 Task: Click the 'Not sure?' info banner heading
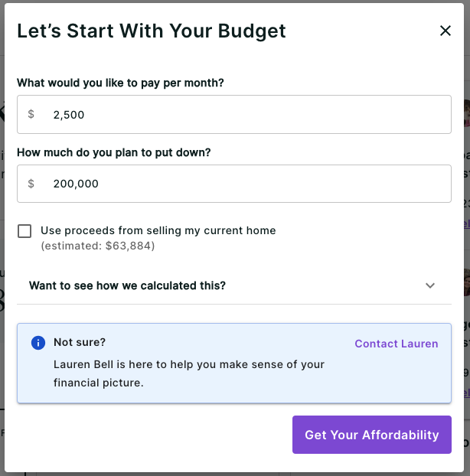click(x=80, y=342)
